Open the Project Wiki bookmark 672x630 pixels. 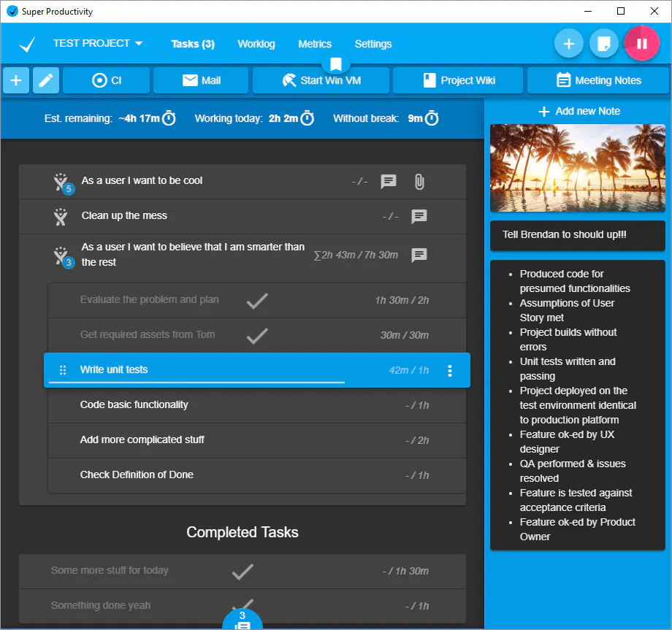tap(458, 80)
